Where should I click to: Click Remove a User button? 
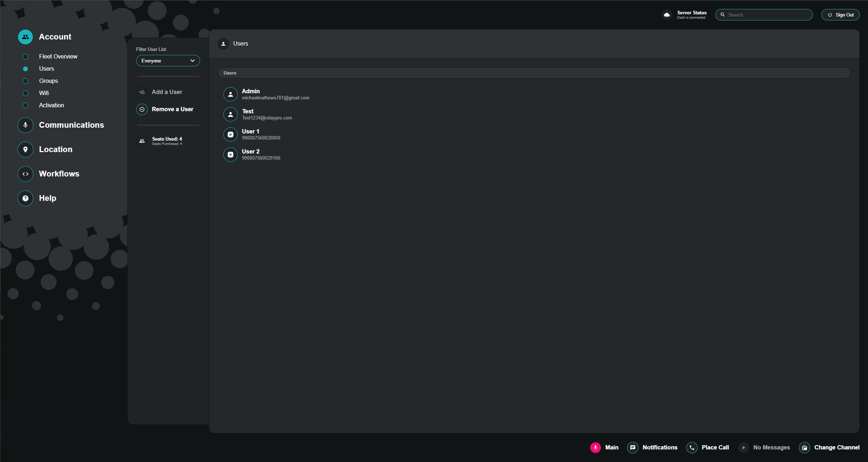(x=172, y=109)
